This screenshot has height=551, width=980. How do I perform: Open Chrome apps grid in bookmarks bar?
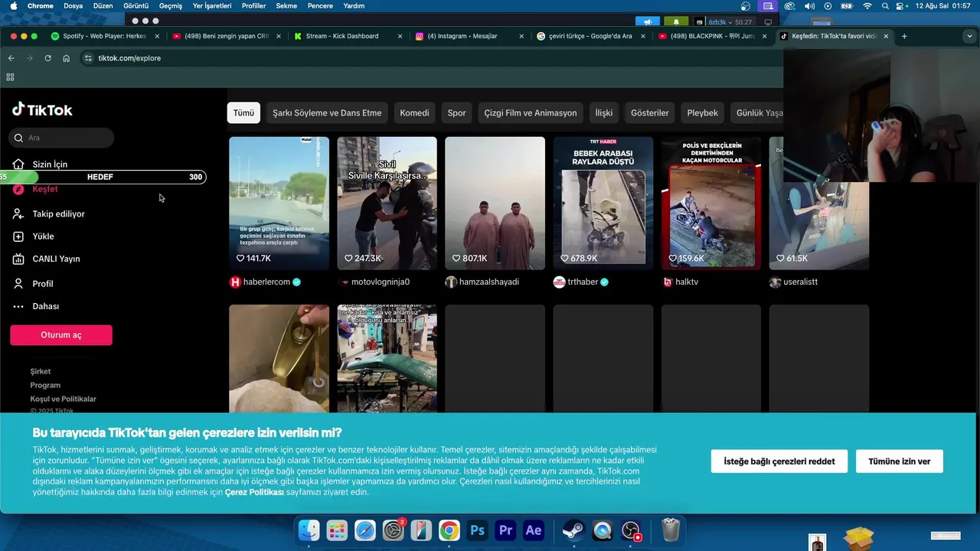[10, 77]
